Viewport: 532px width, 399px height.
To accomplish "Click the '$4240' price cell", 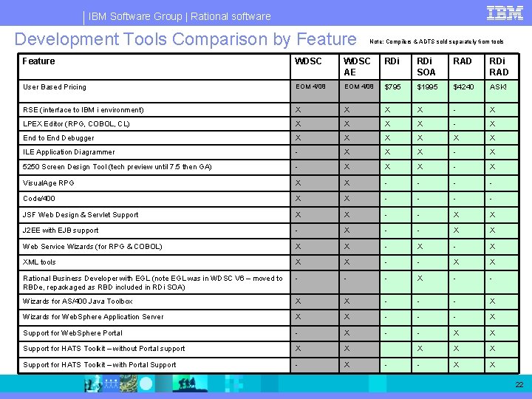I will [x=463, y=87].
